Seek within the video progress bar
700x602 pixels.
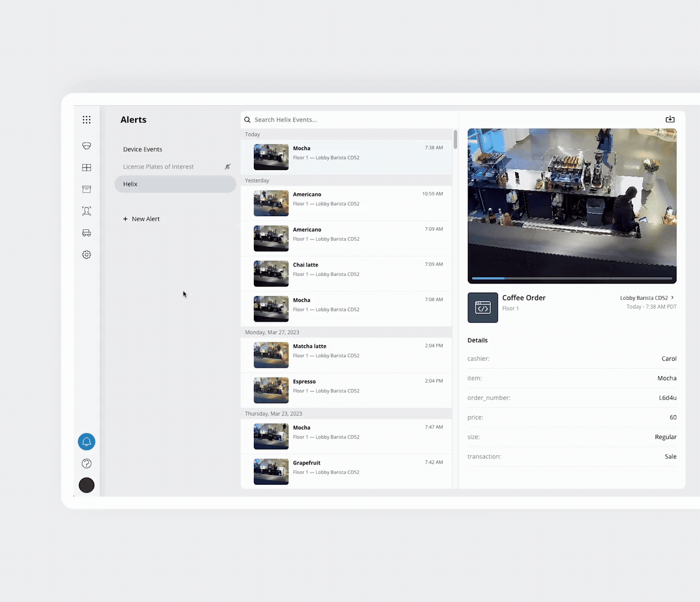pyautogui.click(x=572, y=279)
